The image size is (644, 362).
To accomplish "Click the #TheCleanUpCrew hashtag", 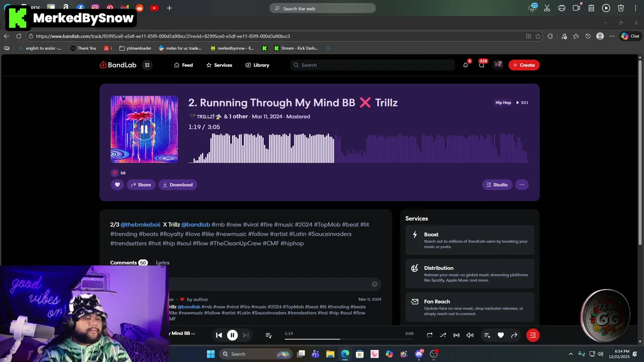I will [x=235, y=243].
